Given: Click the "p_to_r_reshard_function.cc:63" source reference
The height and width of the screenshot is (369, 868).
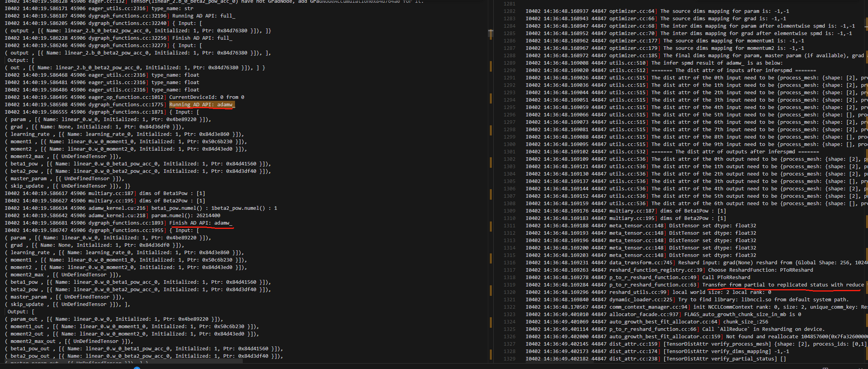Looking at the screenshot, I should click(x=652, y=285).
